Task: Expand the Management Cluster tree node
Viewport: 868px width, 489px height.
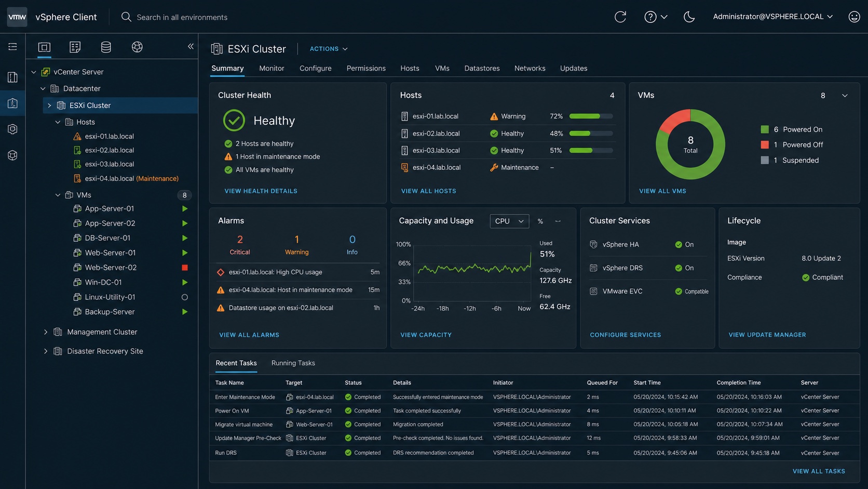Action: point(46,332)
